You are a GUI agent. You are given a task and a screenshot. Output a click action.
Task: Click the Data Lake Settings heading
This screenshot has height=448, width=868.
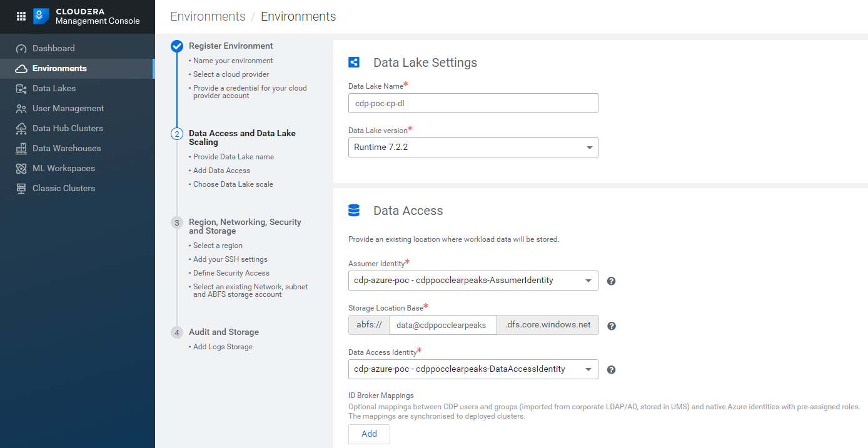tap(425, 62)
